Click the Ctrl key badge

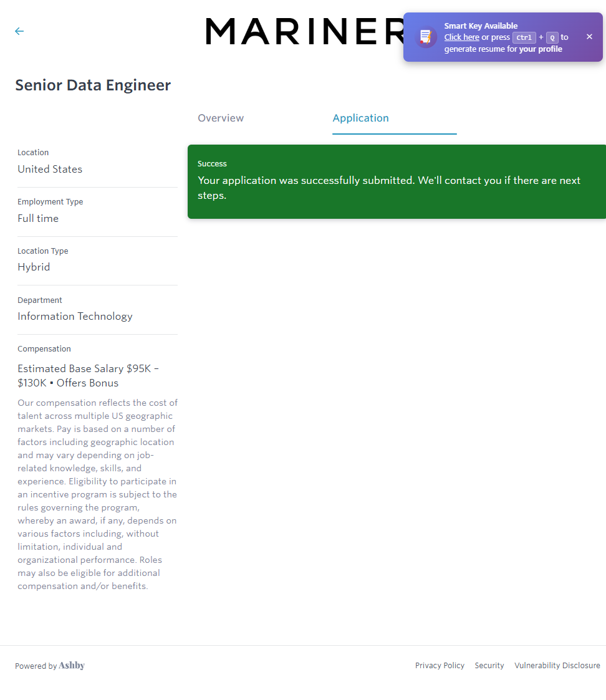[524, 37]
